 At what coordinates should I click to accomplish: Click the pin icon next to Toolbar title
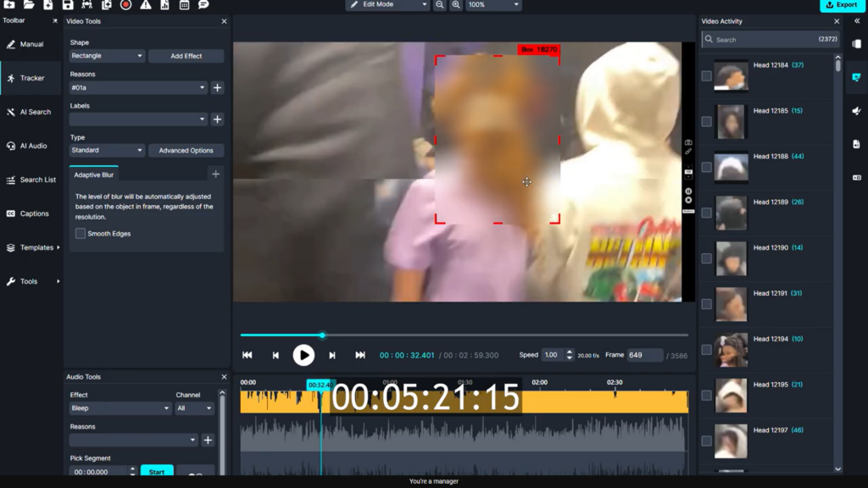55,21
